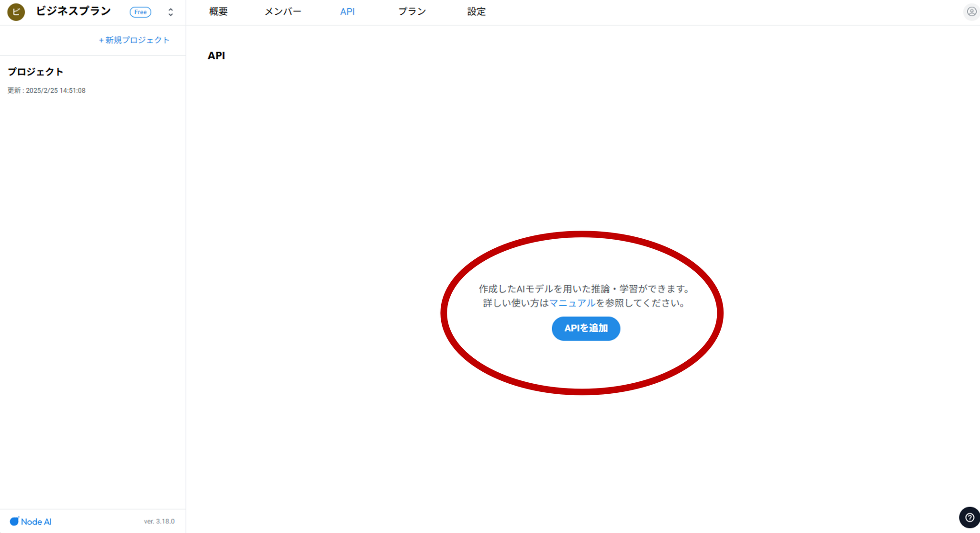Open the help question mark icon
This screenshot has width=980, height=533.
pos(969,517)
